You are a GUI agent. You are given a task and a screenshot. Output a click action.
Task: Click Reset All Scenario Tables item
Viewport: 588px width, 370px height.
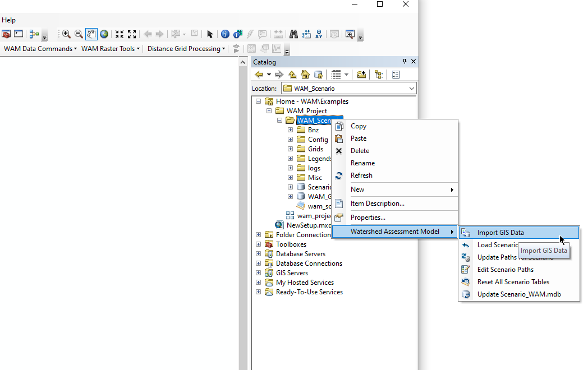pyautogui.click(x=519, y=282)
